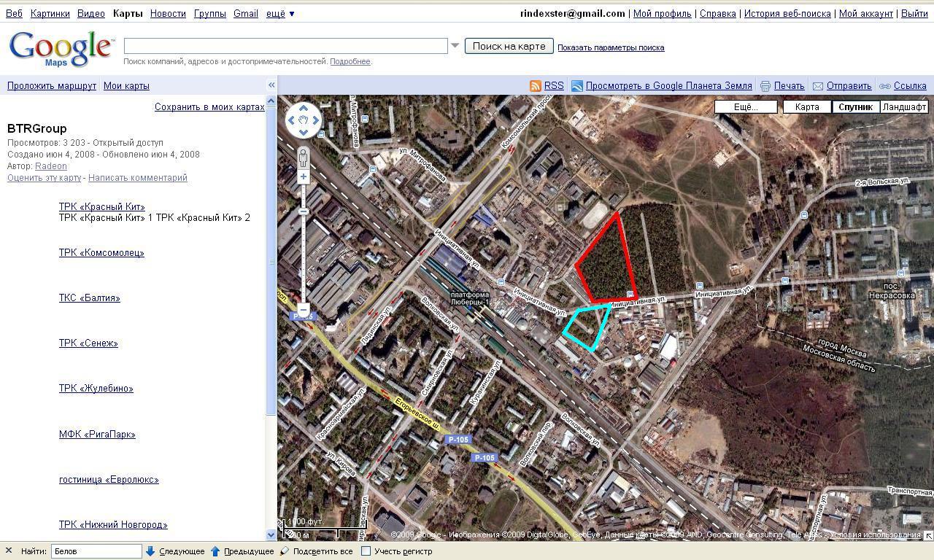Close the find bar with the X
This screenshot has height=560, width=934.
point(9,551)
